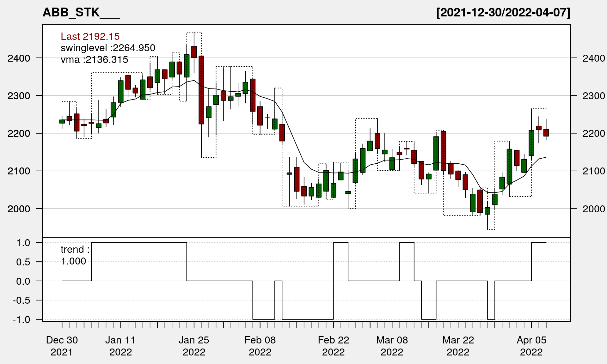Click the swinglevel value text

coord(108,48)
